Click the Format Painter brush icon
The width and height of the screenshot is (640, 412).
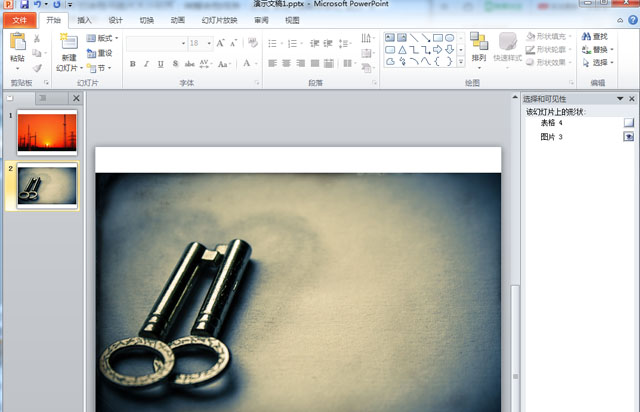click(37, 68)
